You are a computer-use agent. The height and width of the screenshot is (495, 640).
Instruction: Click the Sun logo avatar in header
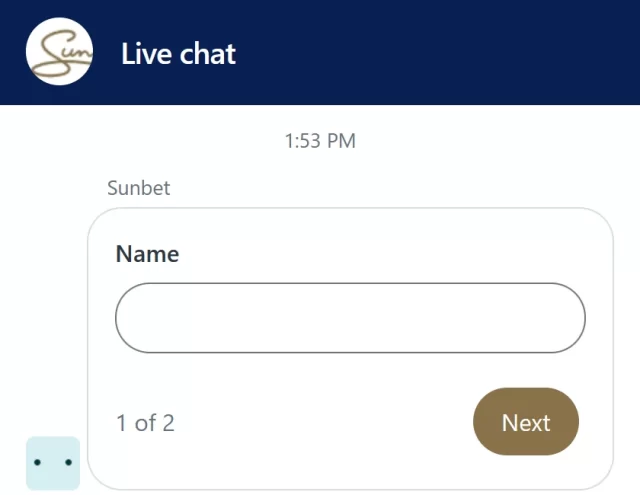59,51
